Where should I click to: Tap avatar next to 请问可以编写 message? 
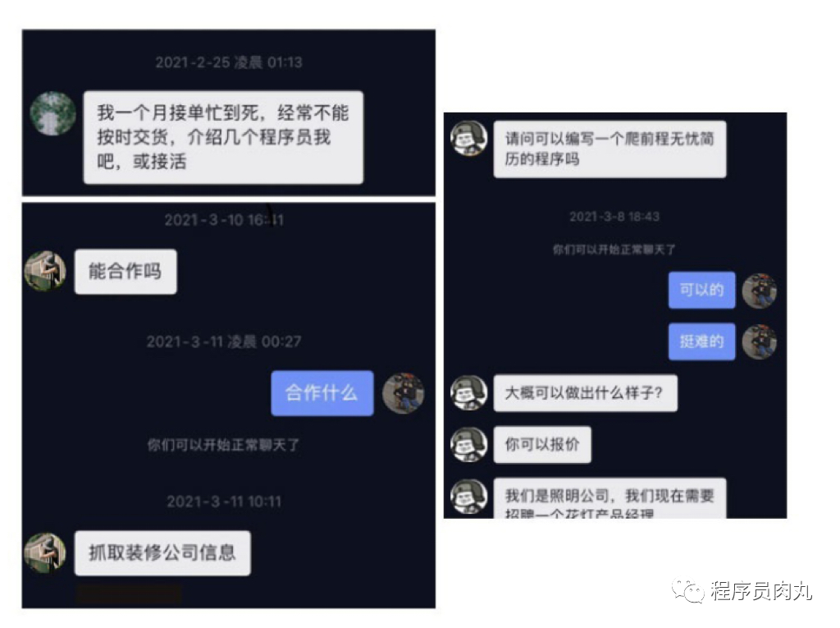point(468,139)
